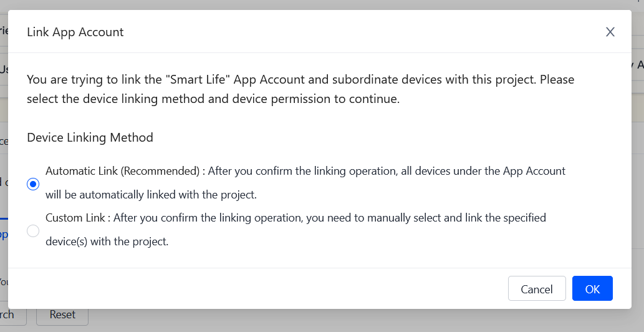Click the blue tab label at left edge

pyautogui.click(x=4, y=235)
